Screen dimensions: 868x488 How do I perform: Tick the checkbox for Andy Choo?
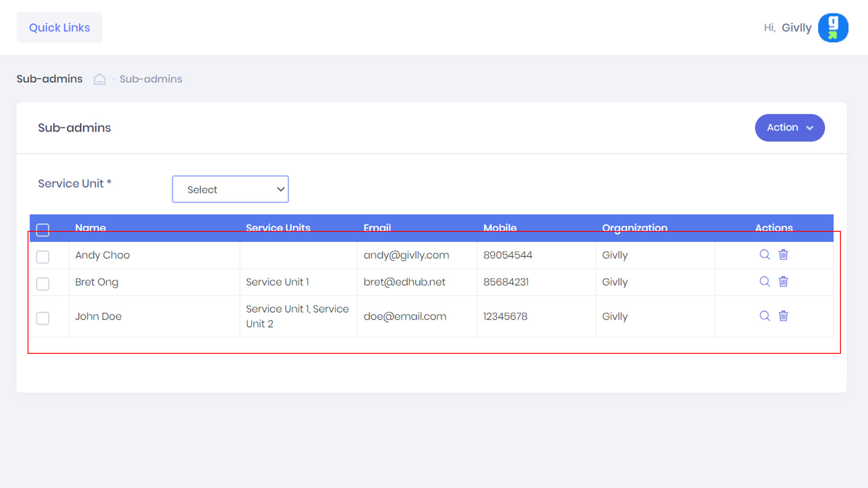click(x=42, y=257)
